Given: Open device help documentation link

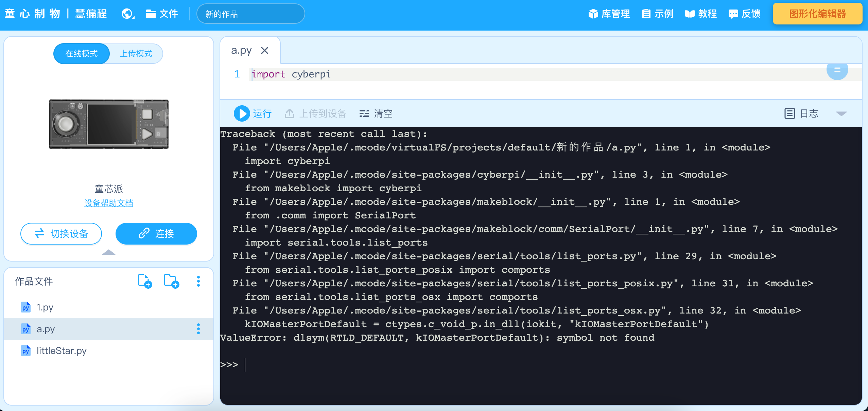Looking at the screenshot, I should click(109, 203).
